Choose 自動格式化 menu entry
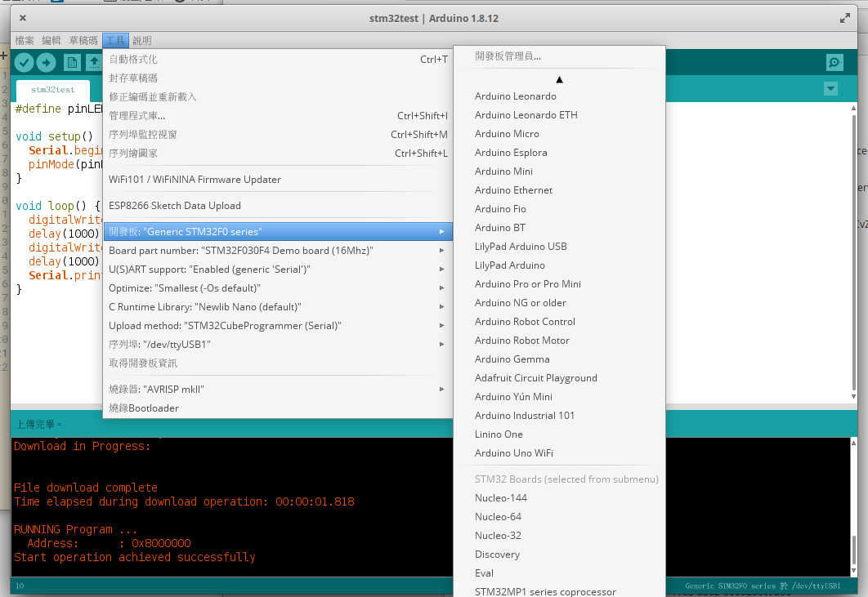The width and height of the screenshot is (868, 597). 278,59
